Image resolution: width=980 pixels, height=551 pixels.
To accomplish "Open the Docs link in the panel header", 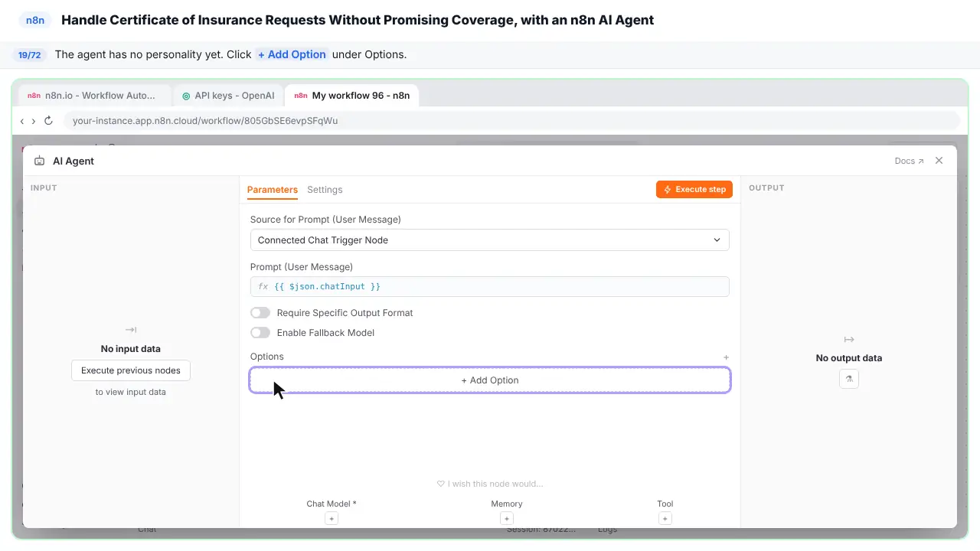I will tap(910, 161).
